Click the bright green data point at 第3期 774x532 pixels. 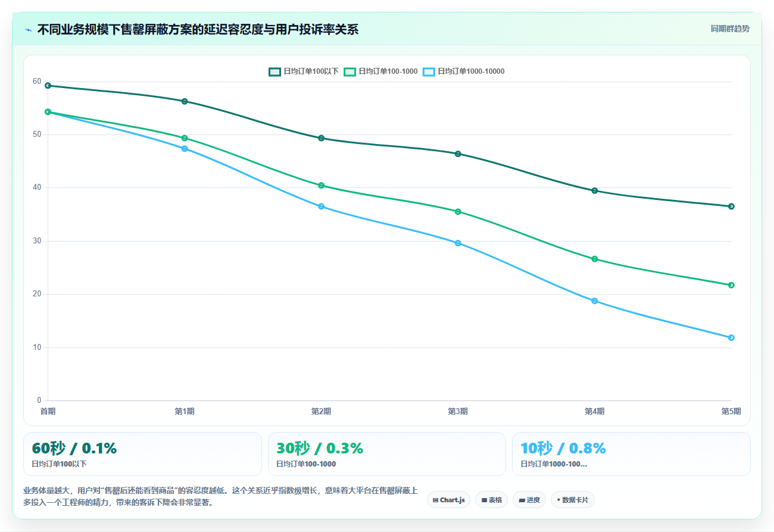[458, 212]
